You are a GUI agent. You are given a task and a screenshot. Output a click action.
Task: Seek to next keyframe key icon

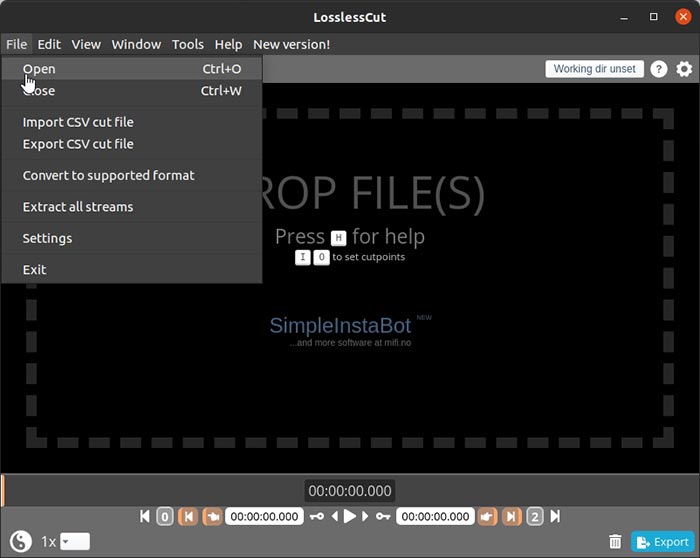(383, 516)
